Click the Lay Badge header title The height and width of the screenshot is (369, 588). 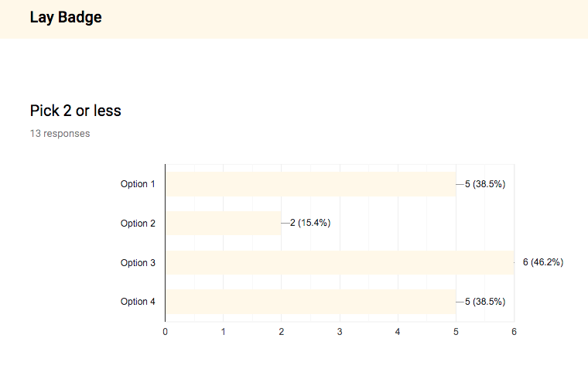click(x=66, y=17)
